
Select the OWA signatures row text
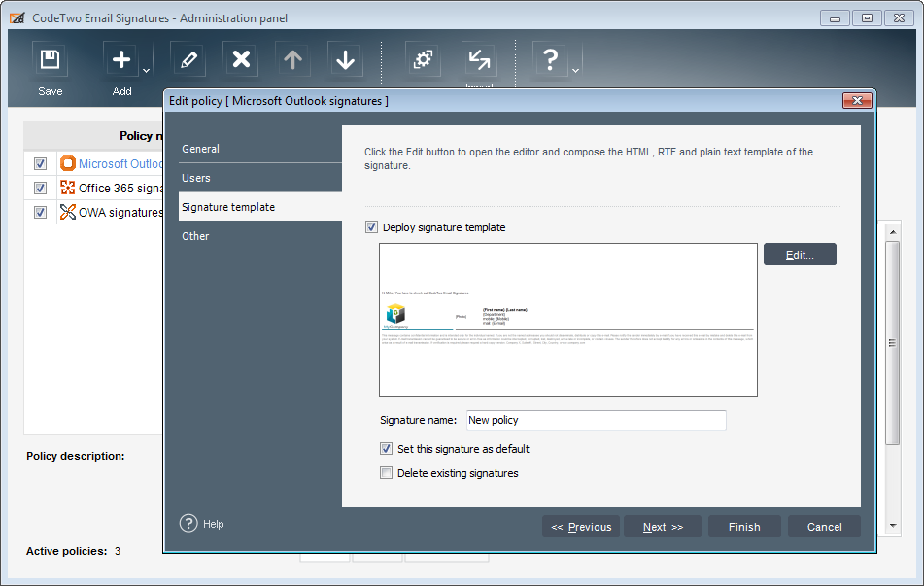[120, 212]
